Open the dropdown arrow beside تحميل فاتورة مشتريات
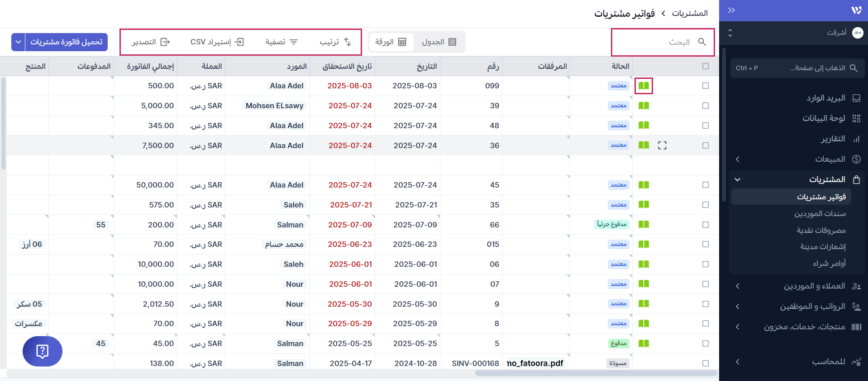This screenshot has height=381, width=868. [18, 42]
